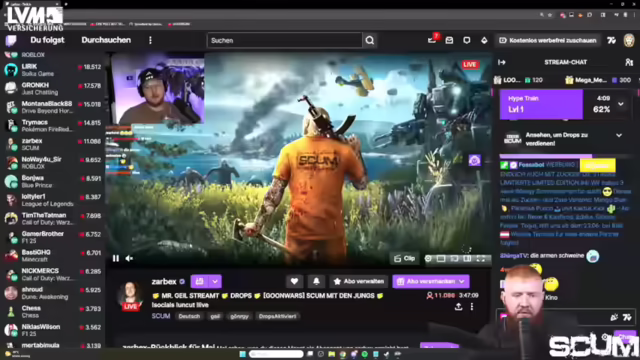Viewport: 640px width, 360px height.
Task: Open Bonjwa channel in sidebar
Action: tap(53, 181)
